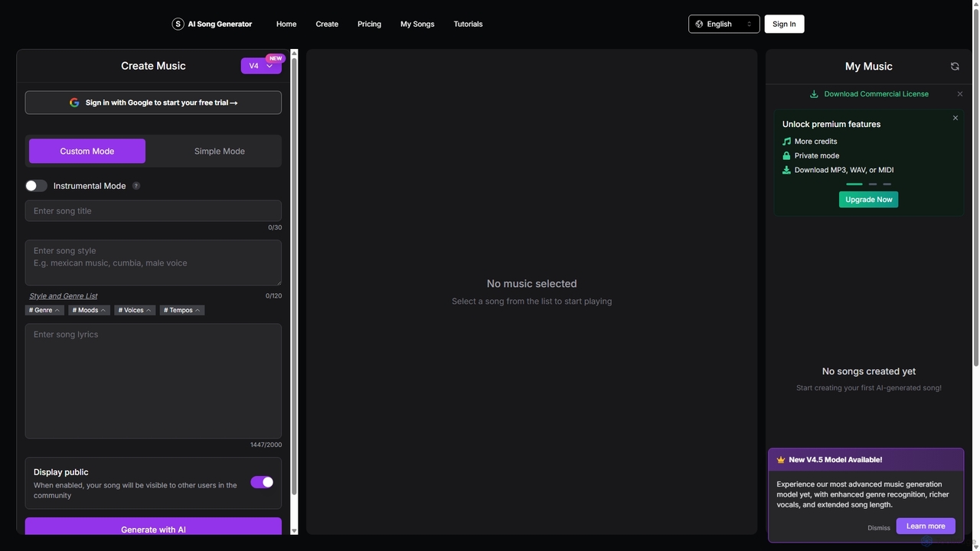
Task: Click the Instrumental Mode help question mark
Action: 136,186
